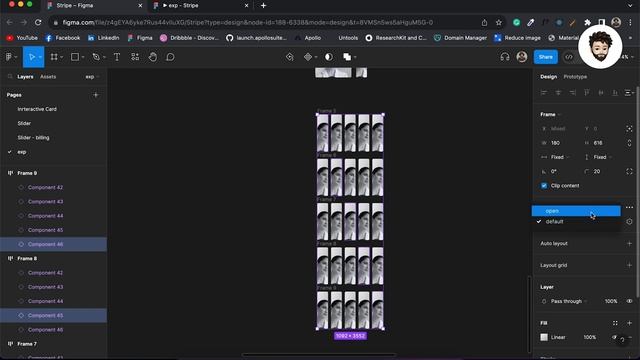The height and width of the screenshot is (360, 640).
Task: Click the corner radius field 20
Action: 602,171
